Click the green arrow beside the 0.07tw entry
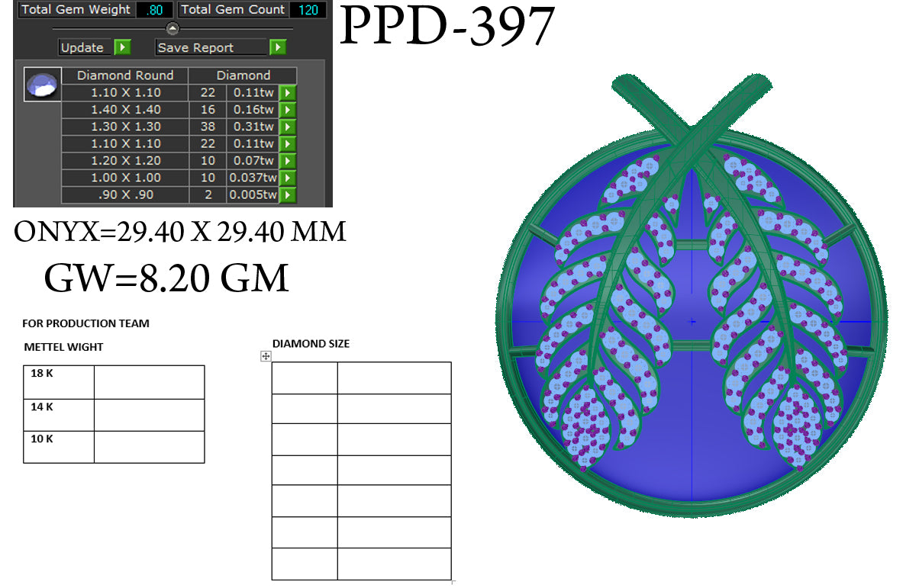 point(285,160)
